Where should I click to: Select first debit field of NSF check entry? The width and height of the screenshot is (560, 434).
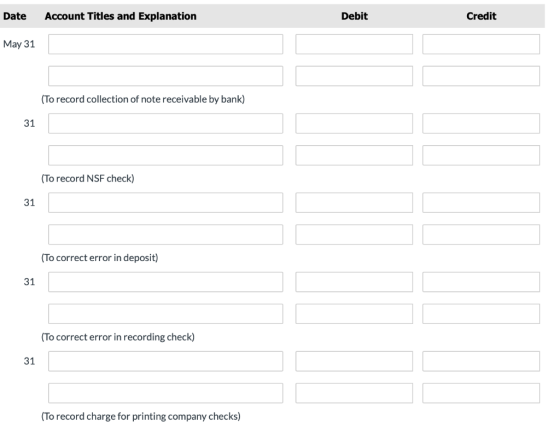pyautogui.click(x=354, y=124)
